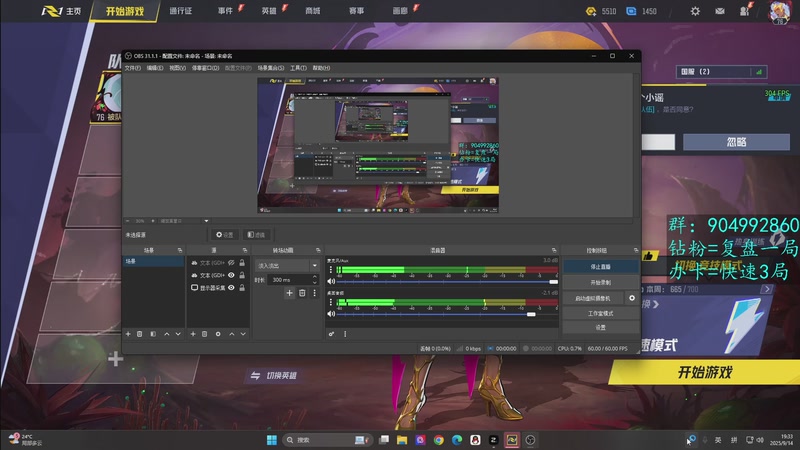The height and width of the screenshot is (450, 800).
Task: Toggle lock on the second 文本 (GDI+) source
Action: point(242,275)
